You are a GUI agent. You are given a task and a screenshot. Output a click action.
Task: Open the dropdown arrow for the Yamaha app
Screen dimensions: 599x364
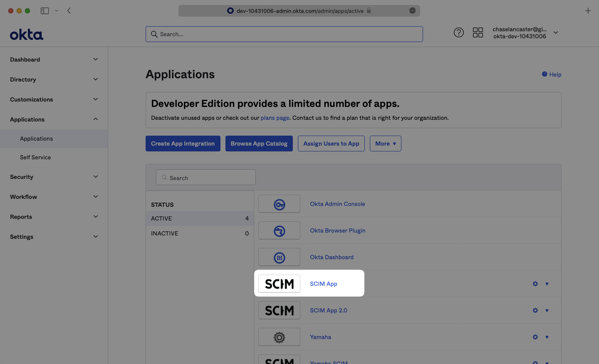pyautogui.click(x=547, y=337)
